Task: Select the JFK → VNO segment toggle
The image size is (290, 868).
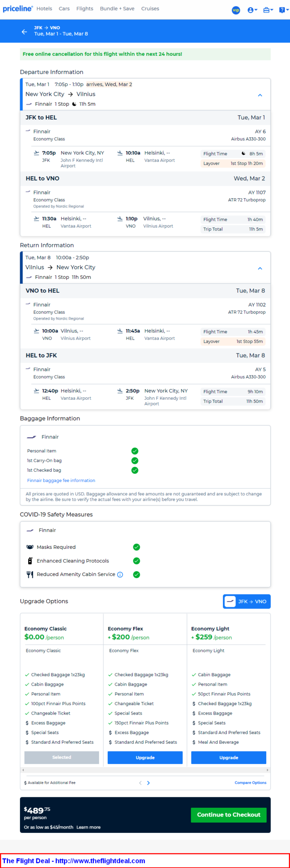Action: pyautogui.click(x=246, y=601)
